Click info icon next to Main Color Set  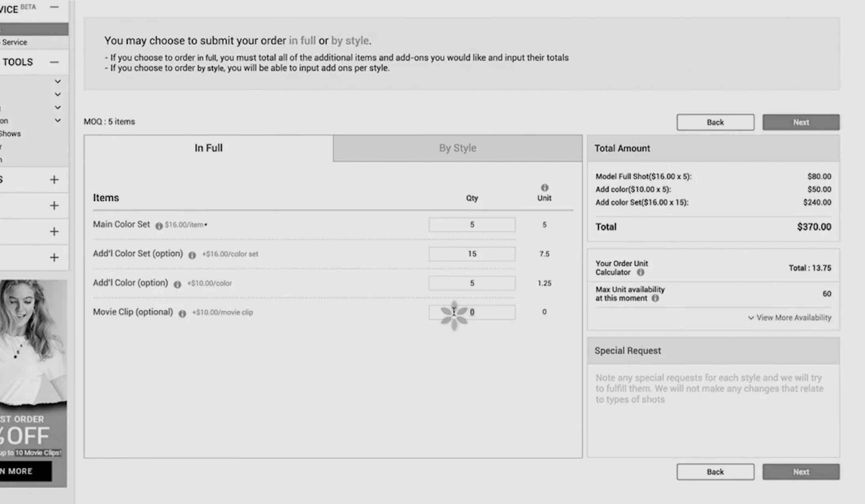[159, 226]
